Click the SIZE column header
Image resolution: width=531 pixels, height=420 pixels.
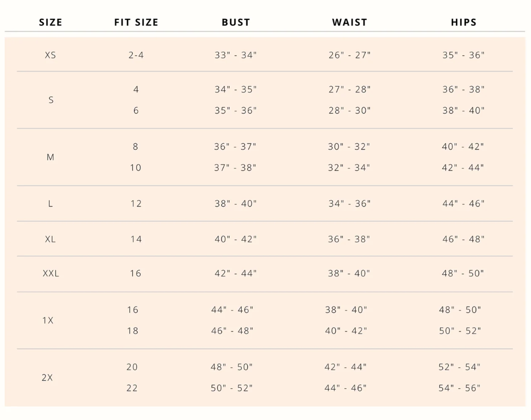(50, 22)
